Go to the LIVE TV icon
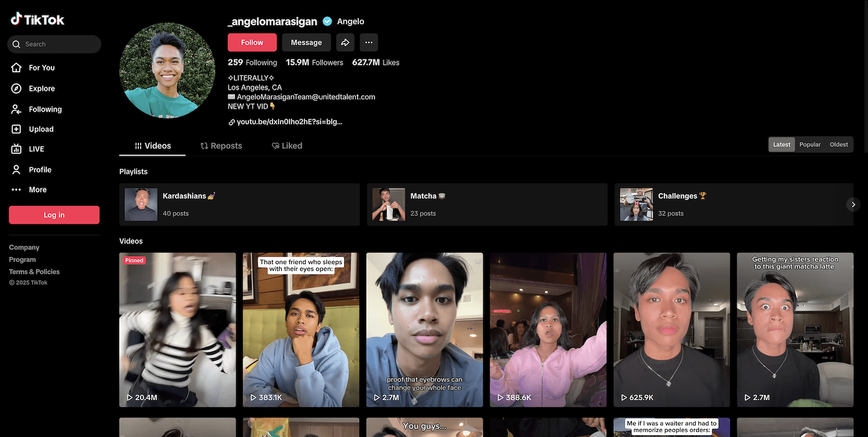 (17, 149)
